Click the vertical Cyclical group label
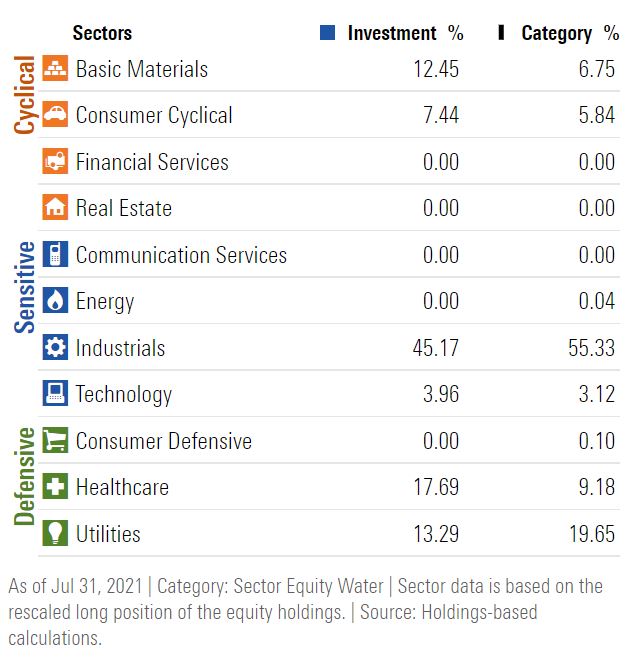The image size is (633, 657). (x=24, y=95)
